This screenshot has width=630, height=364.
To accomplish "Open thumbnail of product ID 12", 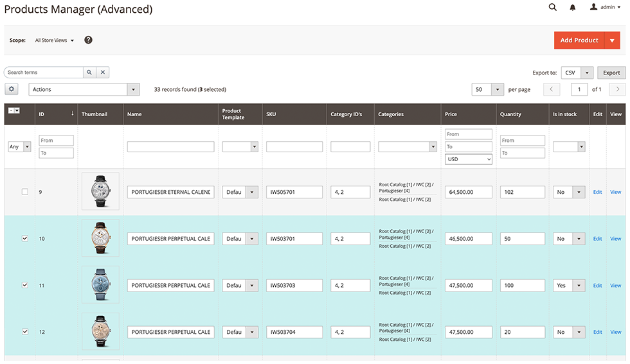I will point(100,331).
